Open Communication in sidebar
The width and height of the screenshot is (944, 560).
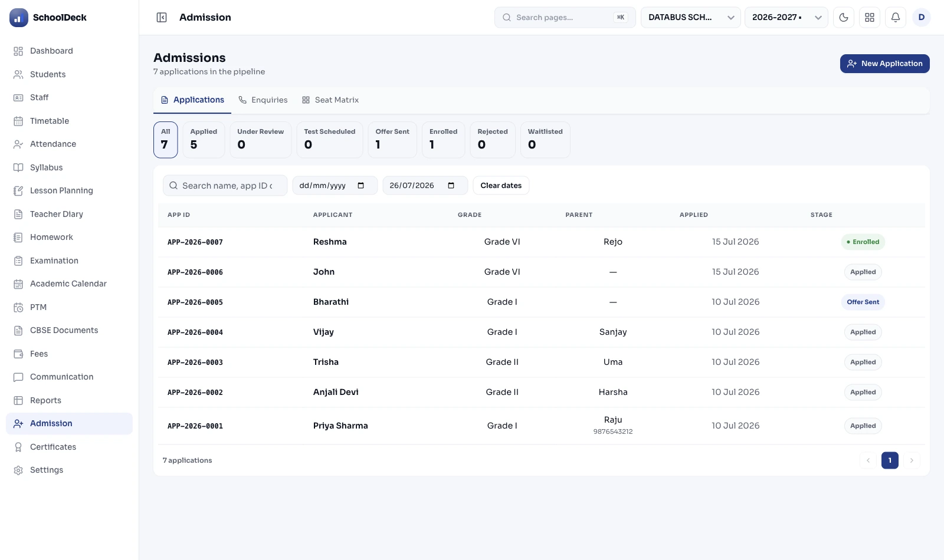coord(69,377)
